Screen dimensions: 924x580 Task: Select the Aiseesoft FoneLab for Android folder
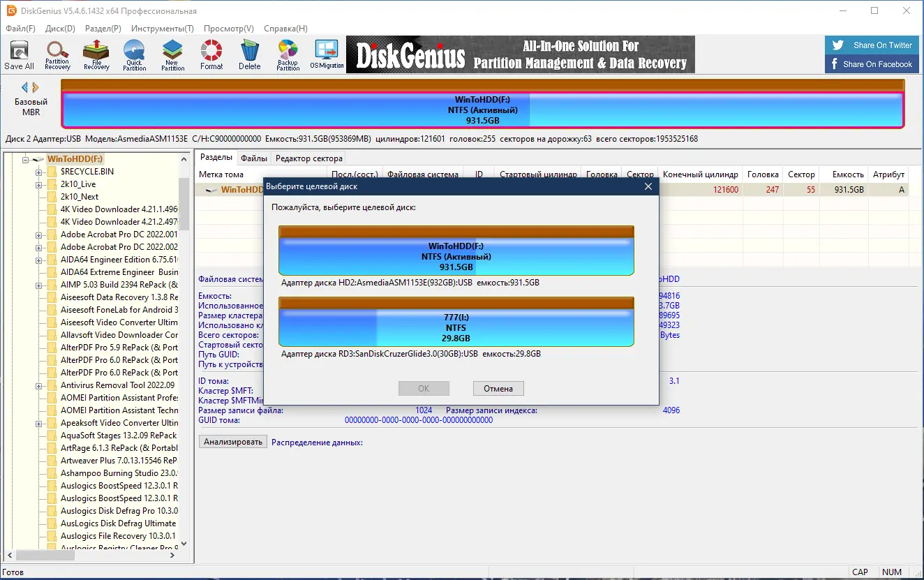pyautogui.click(x=119, y=310)
